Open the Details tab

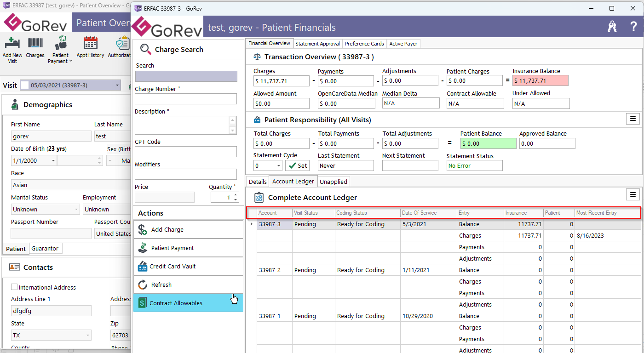point(258,182)
